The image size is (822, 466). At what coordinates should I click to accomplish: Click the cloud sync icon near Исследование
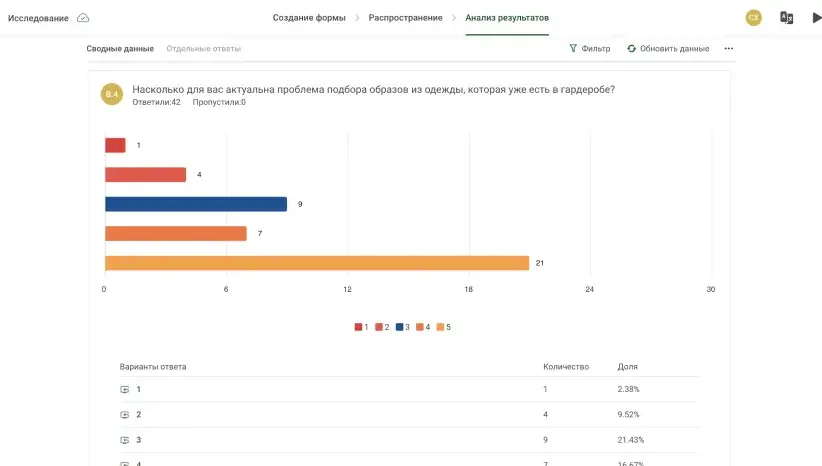click(83, 18)
